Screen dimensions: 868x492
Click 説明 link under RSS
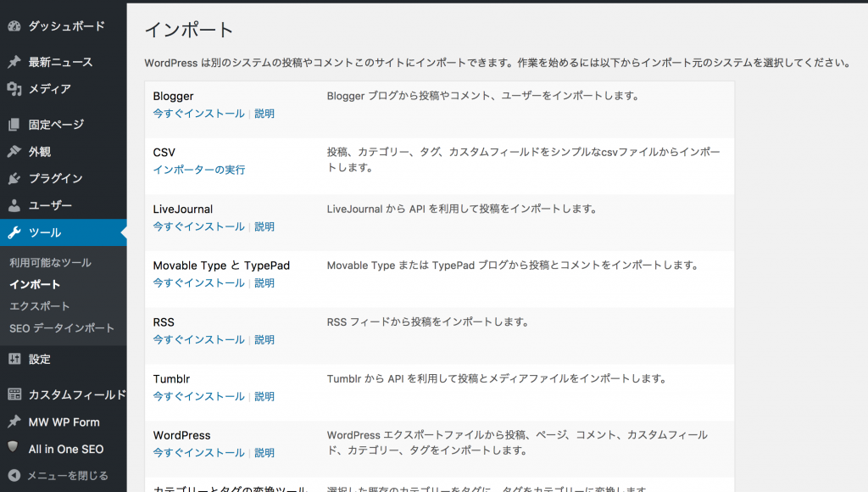[x=264, y=339]
